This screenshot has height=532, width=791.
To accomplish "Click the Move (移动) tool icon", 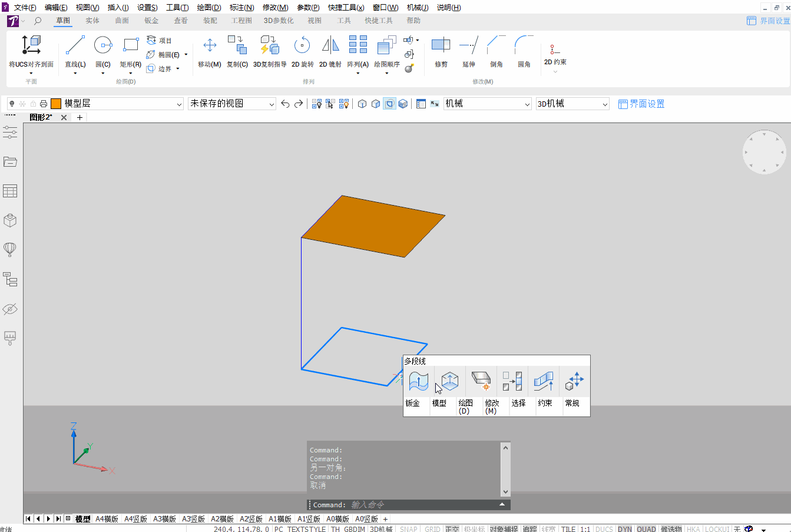I will pyautogui.click(x=210, y=45).
